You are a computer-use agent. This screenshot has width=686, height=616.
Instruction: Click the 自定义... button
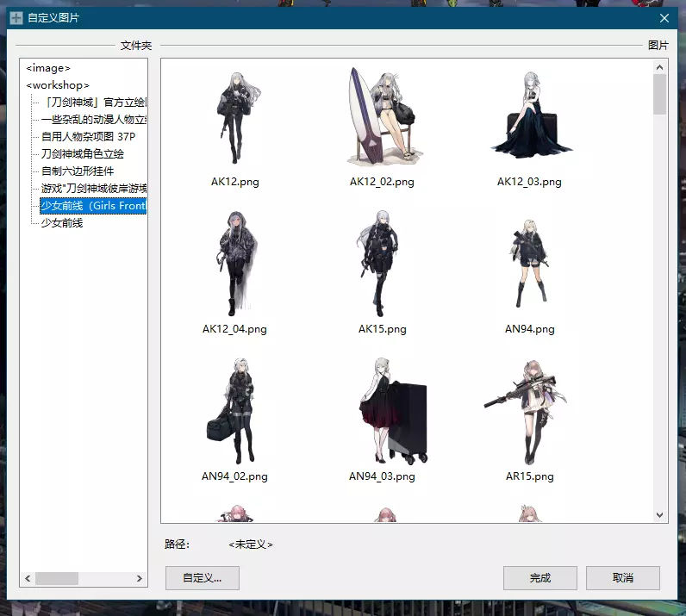[x=203, y=578]
